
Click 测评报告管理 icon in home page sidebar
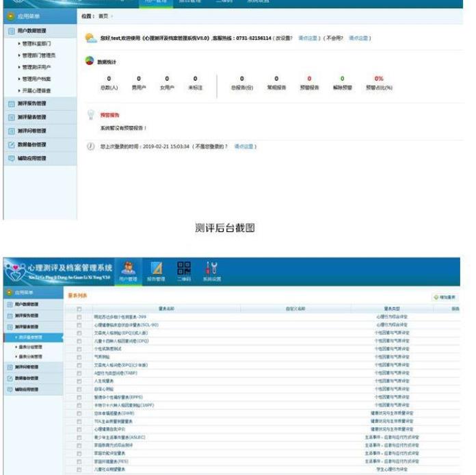point(11,103)
